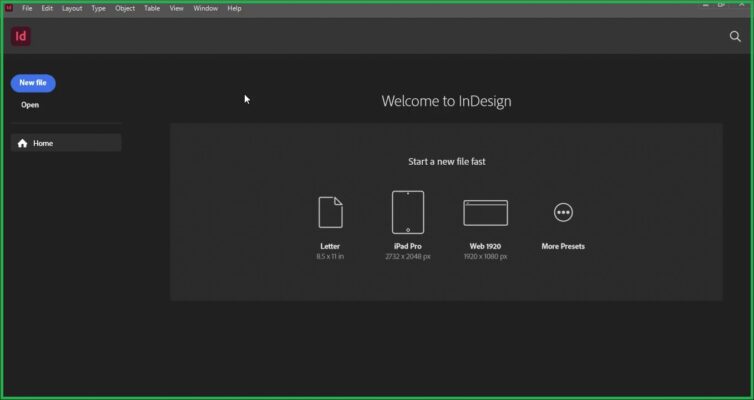This screenshot has height=400, width=754.
Task: Expand the Layout menu
Action: 72,8
